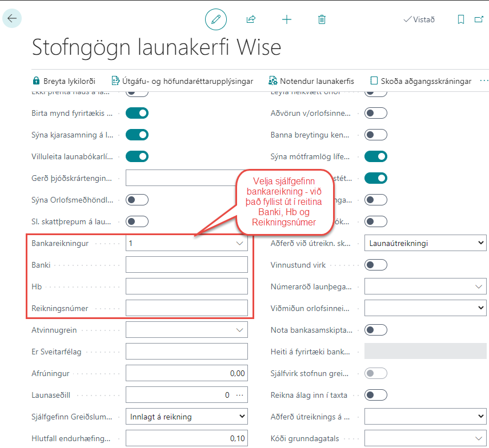Click the back arrow button
Image resolution: width=489 pixels, height=448 pixels.
[x=12, y=18]
